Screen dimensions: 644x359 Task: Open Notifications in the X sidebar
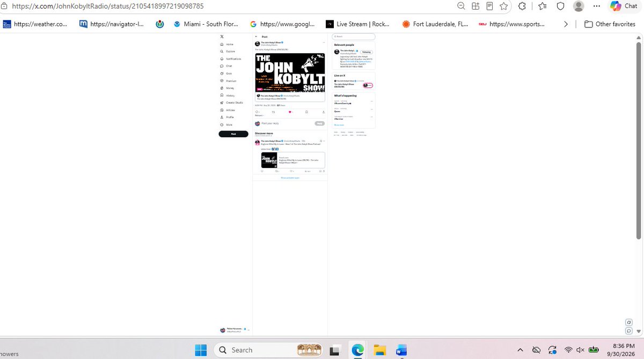[x=230, y=58]
